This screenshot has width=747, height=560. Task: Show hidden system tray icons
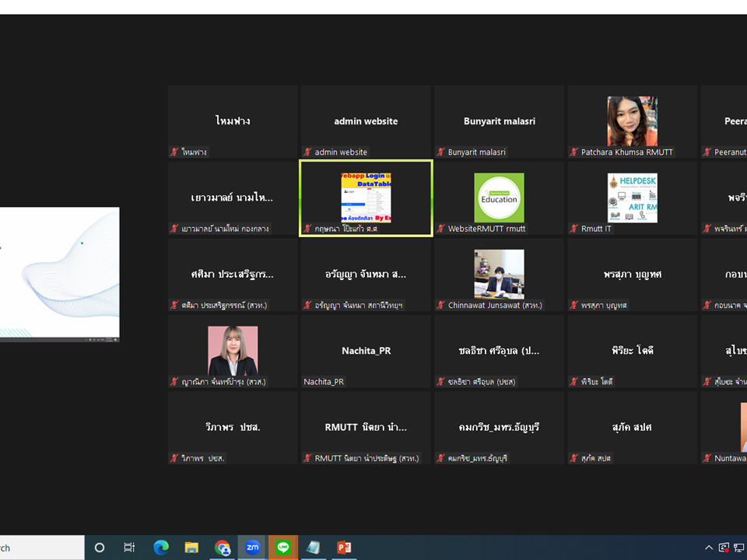click(708, 548)
